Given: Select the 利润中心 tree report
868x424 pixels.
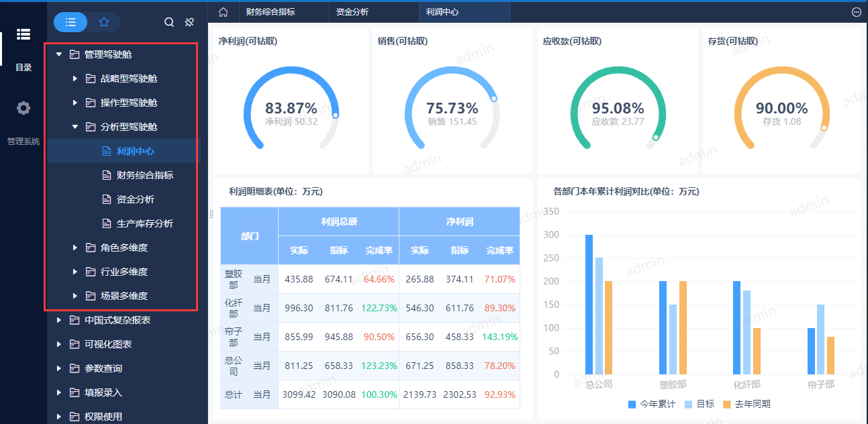Looking at the screenshot, I should click(136, 151).
